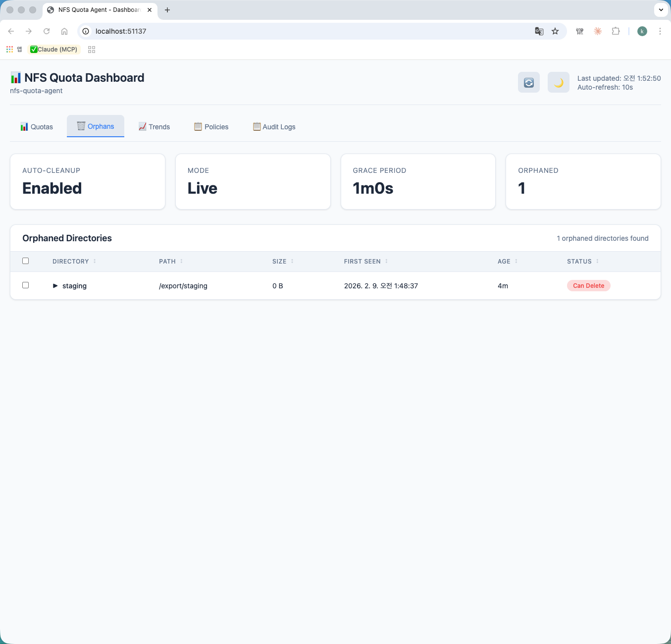
Task: Open the Audit Logs tab
Action: click(274, 127)
